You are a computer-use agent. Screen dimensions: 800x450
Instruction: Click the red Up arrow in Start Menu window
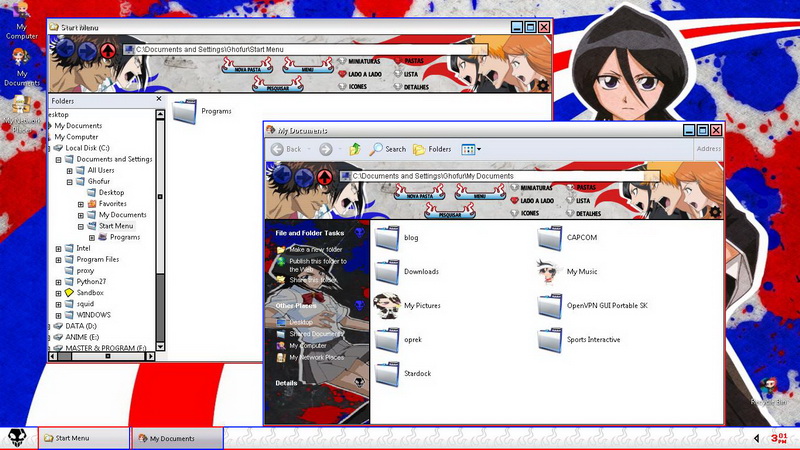pos(108,50)
